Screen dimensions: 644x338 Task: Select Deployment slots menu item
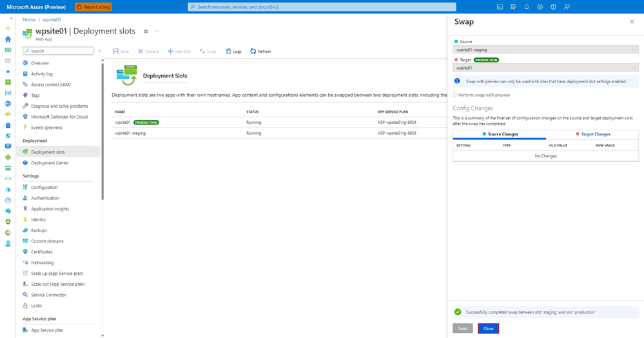(58, 152)
